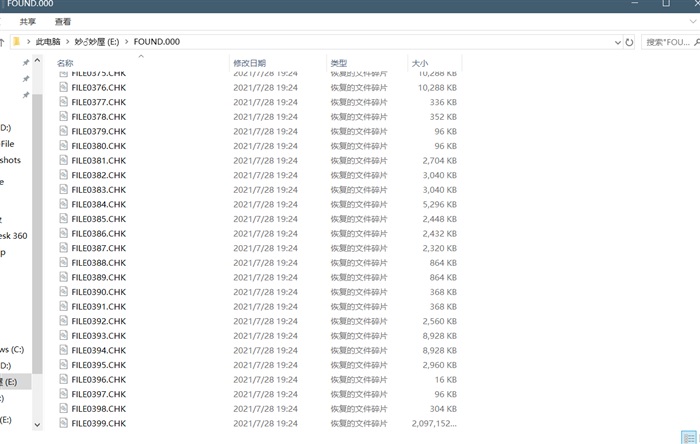This screenshot has width=700, height=444.
Task: Sort files by 修改日期 column header
Action: point(250,63)
